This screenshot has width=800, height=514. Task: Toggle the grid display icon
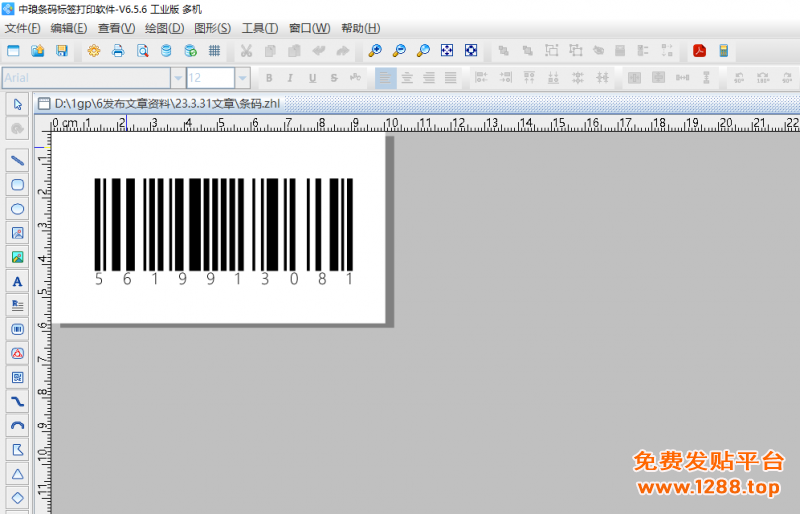coord(214,51)
